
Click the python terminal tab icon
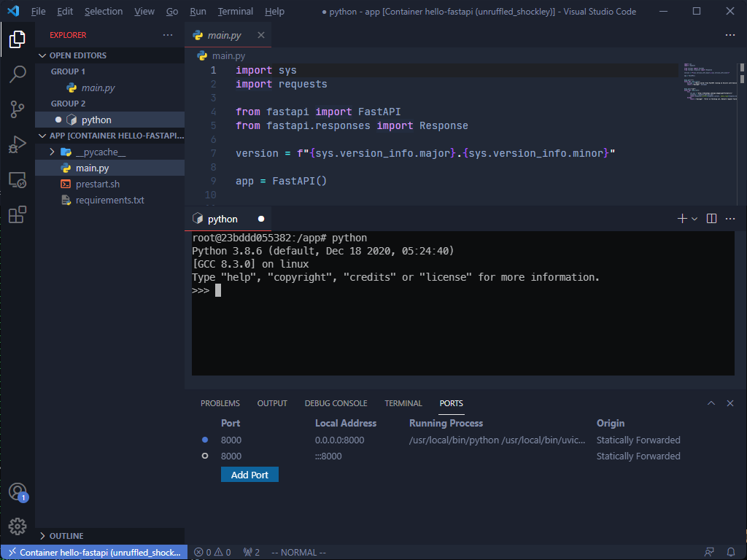pyautogui.click(x=197, y=219)
